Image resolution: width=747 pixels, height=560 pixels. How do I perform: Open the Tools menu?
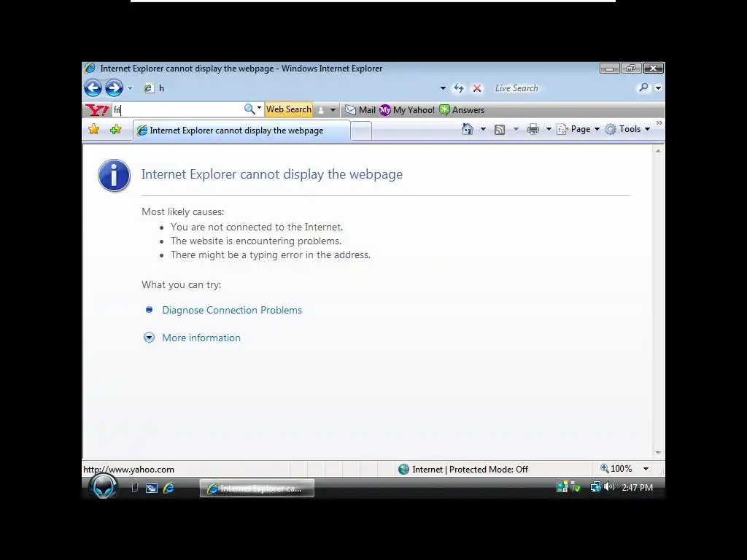[x=627, y=129]
